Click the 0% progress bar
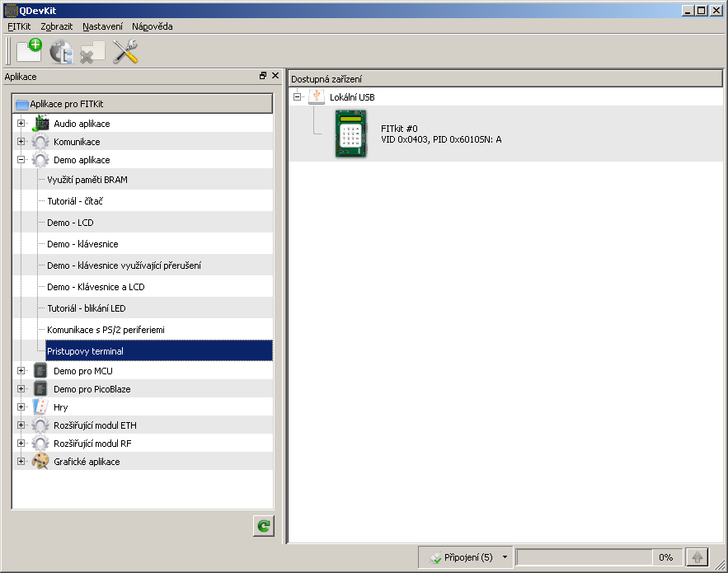728x573 pixels. point(599,557)
